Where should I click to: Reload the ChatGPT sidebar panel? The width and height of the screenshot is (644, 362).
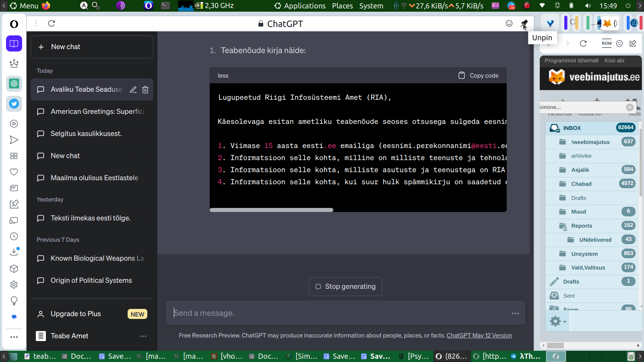pyautogui.click(x=52, y=23)
